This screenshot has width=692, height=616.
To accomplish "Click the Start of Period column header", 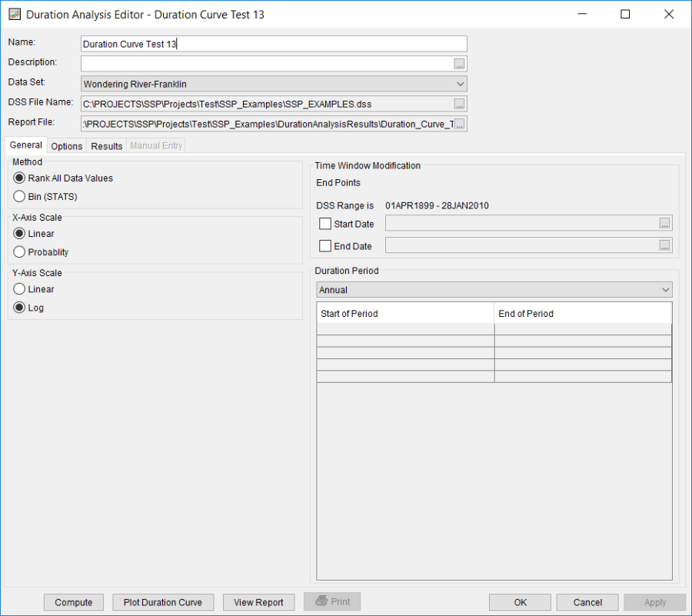I will (405, 313).
